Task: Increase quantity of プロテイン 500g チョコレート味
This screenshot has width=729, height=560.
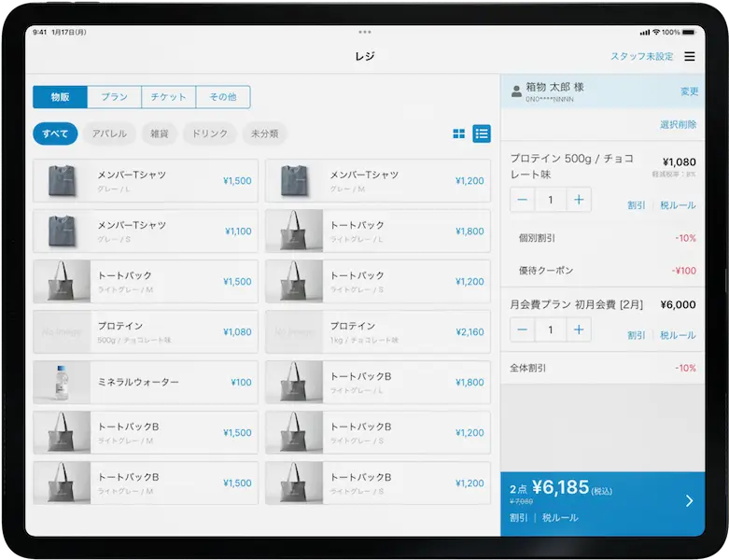Action: (579, 200)
